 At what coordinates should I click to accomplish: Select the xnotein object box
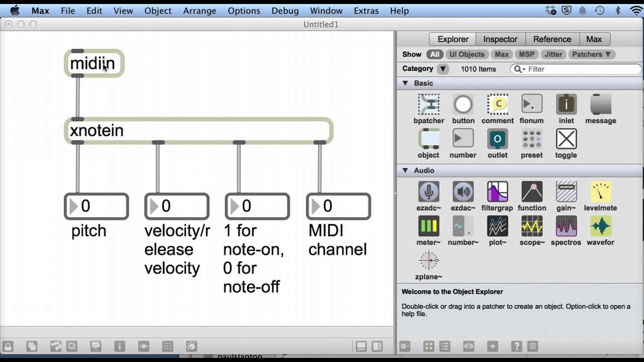click(x=199, y=131)
